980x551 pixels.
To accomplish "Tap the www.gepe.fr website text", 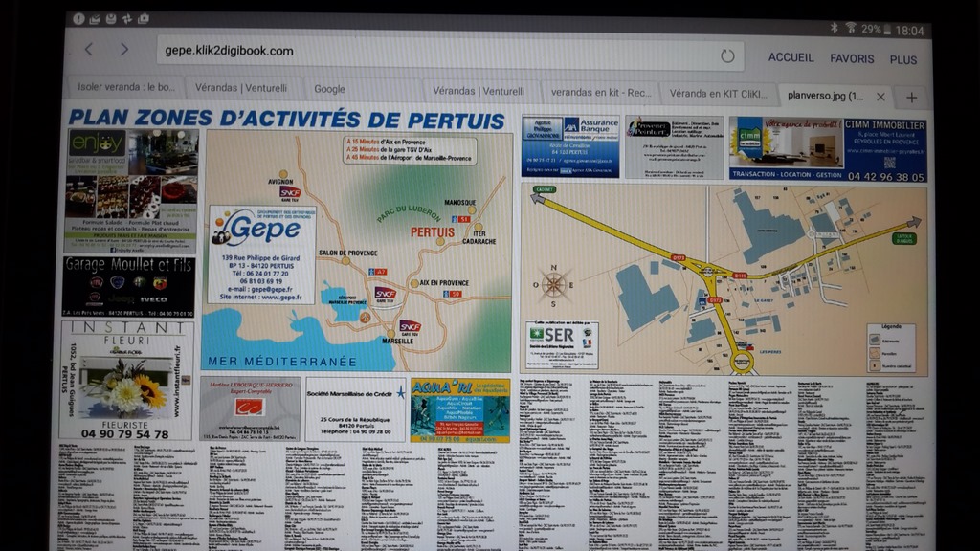I will click(x=281, y=298).
